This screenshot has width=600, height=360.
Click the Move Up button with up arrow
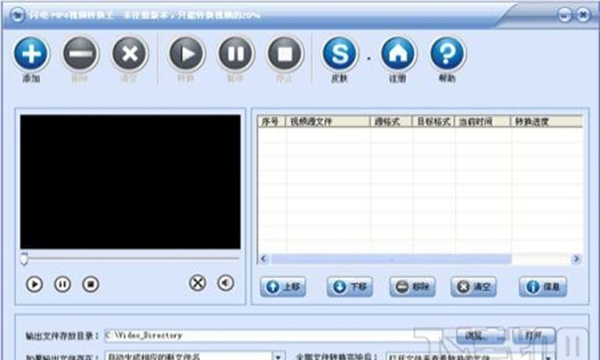[x=283, y=287]
